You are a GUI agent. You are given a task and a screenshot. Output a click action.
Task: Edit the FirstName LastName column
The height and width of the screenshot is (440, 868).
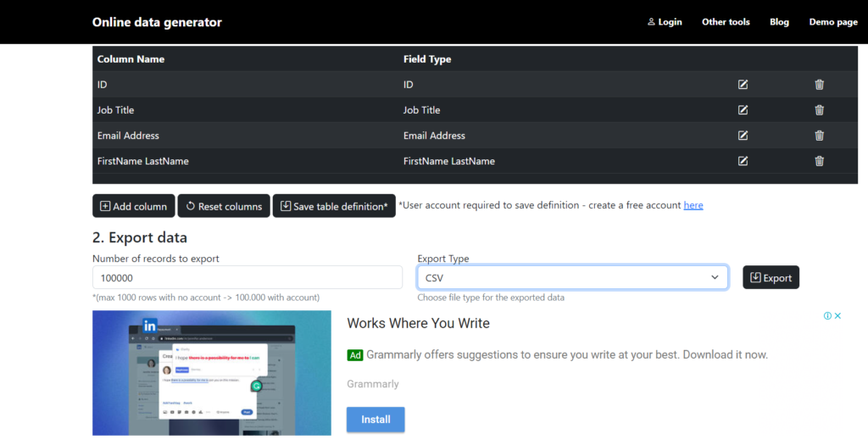pos(743,161)
